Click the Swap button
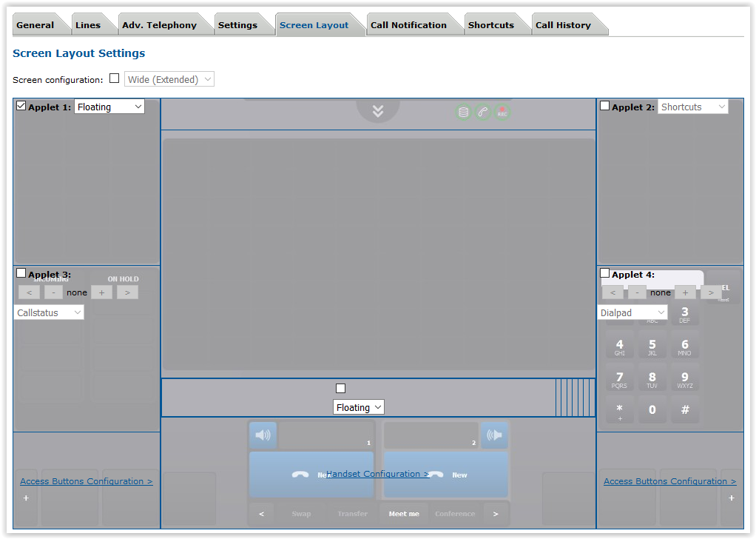This screenshot has height=539, width=756. tap(301, 513)
